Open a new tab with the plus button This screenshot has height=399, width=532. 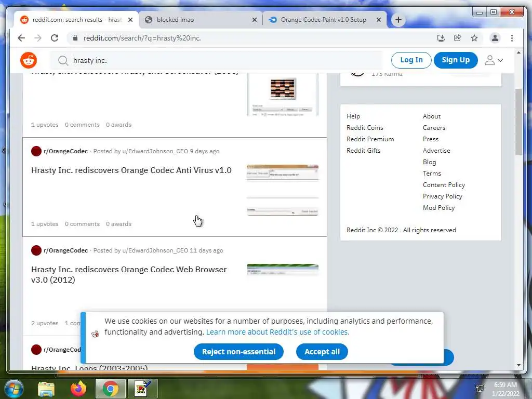(398, 20)
